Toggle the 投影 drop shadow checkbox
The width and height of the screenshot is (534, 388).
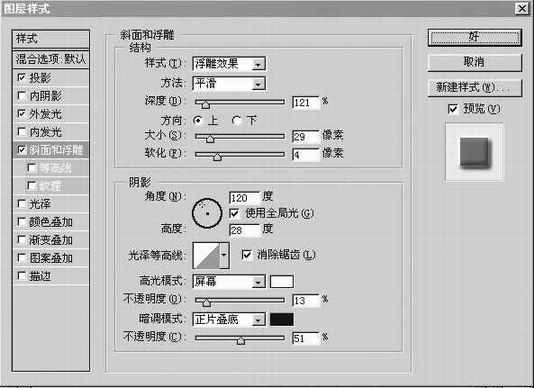[21, 78]
